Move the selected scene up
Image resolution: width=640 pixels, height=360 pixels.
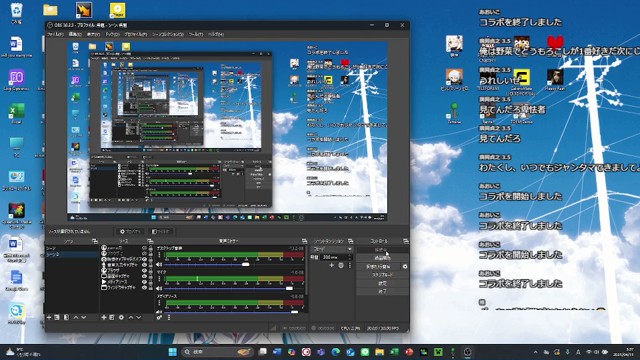point(76,317)
